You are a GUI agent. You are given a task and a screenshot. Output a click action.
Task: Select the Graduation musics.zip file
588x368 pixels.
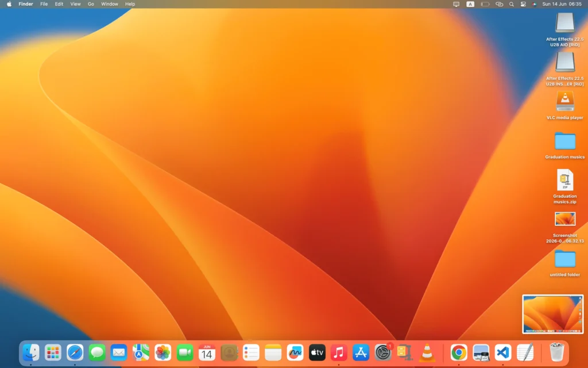coord(565,180)
